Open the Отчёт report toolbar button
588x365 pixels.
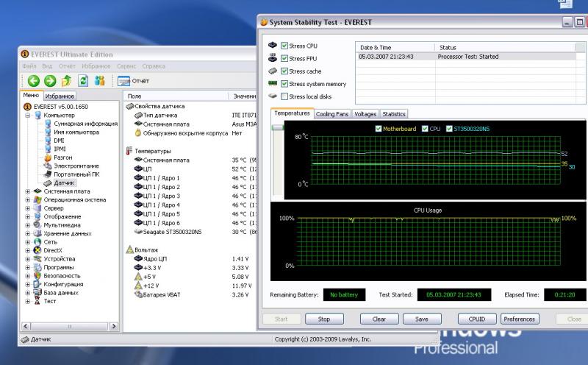point(134,81)
